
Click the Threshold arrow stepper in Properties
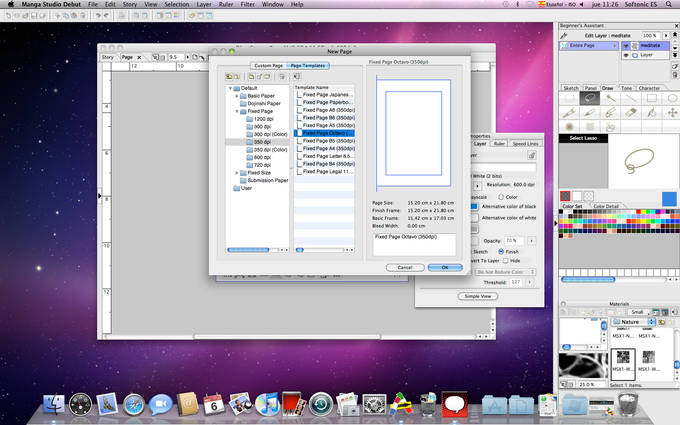530,282
